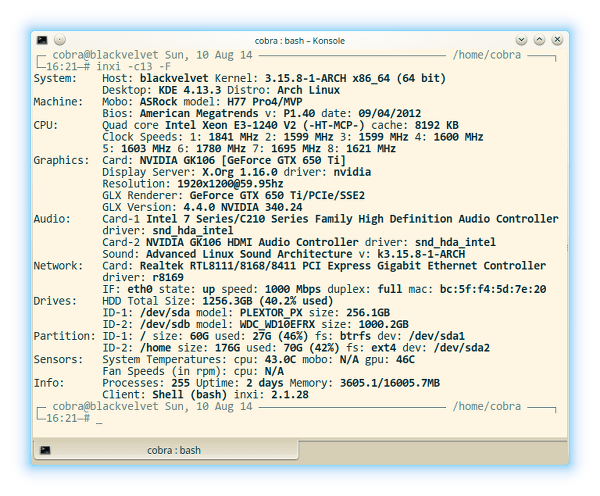
Task: Click motherboard model 'H77 Pro4/MVP'
Action: coord(264,102)
